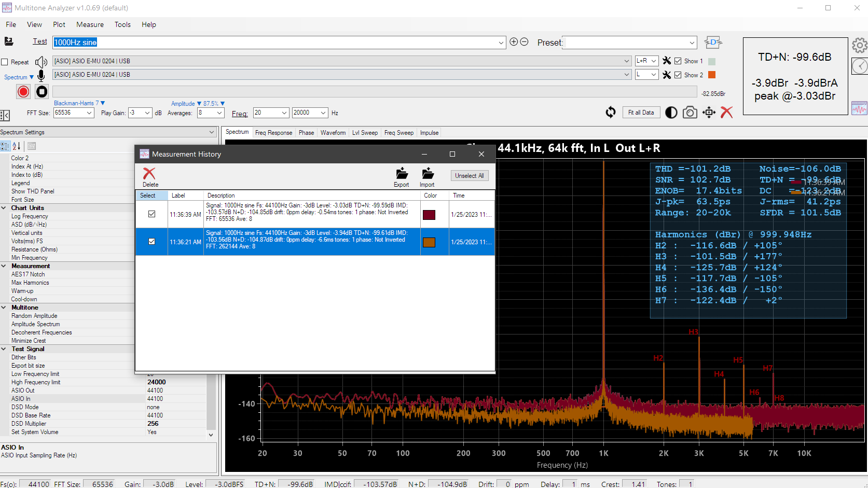Click the Show 1 pale green color swatch
This screenshot has width=868, height=488.
[x=712, y=61]
